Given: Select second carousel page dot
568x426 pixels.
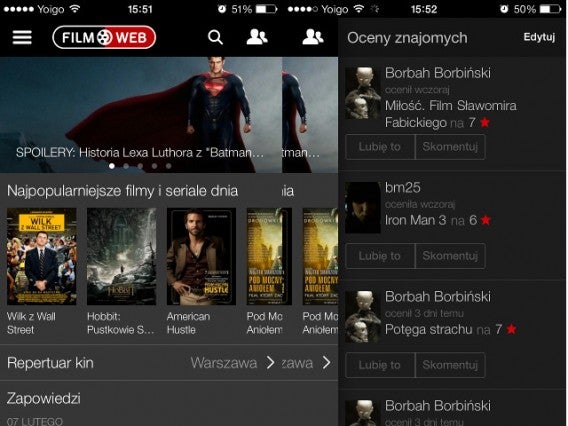Looking at the screenshot, I should (126, 166).
